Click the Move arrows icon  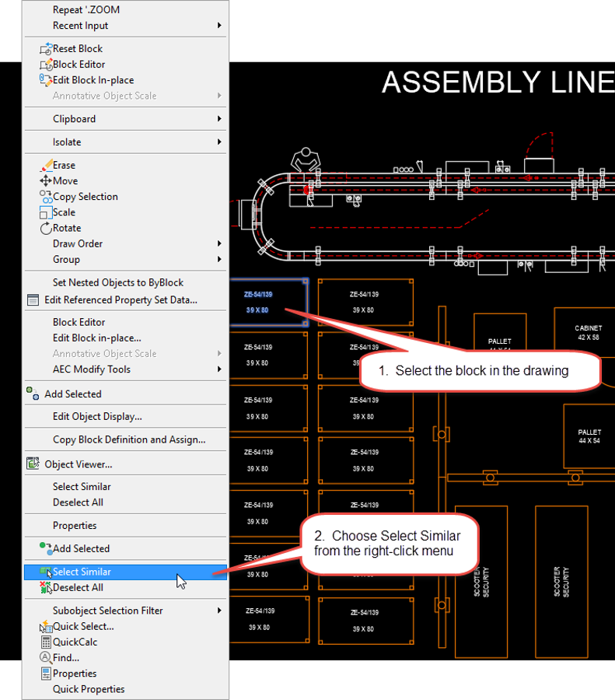[x=46, y=181]
